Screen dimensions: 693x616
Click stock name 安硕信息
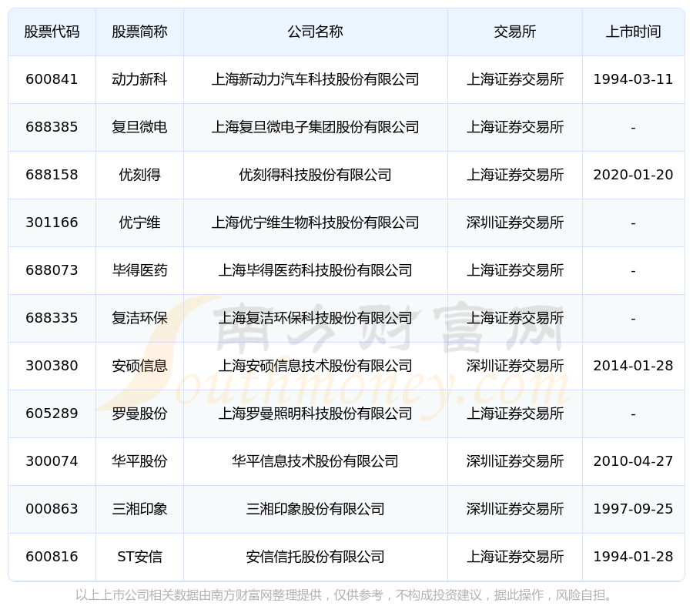(x=139, y=366)
